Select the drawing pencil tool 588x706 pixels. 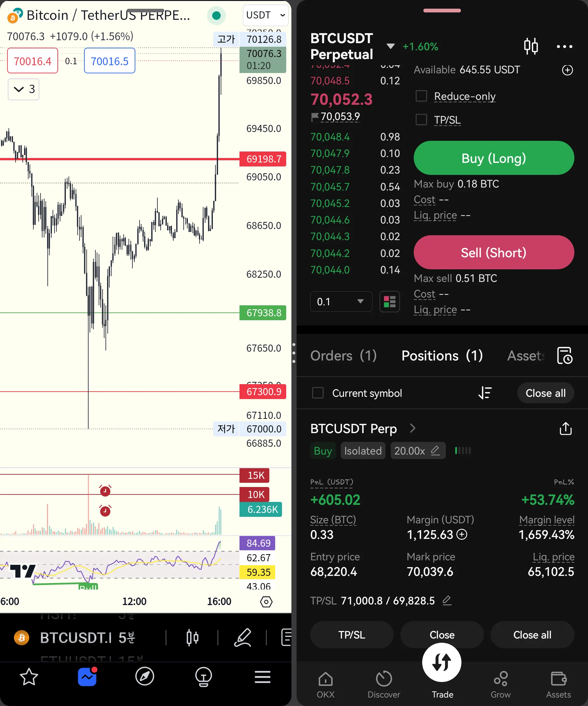pos(243,638)
